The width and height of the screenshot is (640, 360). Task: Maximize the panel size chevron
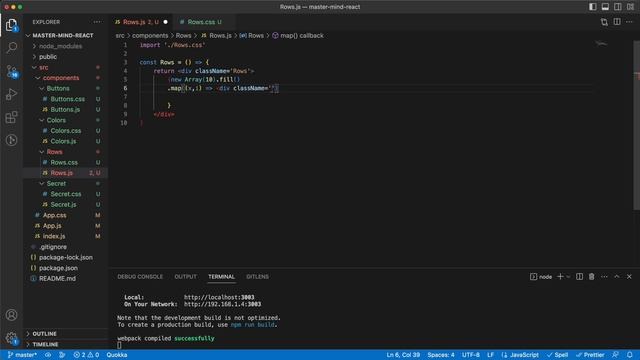[617, 277]
